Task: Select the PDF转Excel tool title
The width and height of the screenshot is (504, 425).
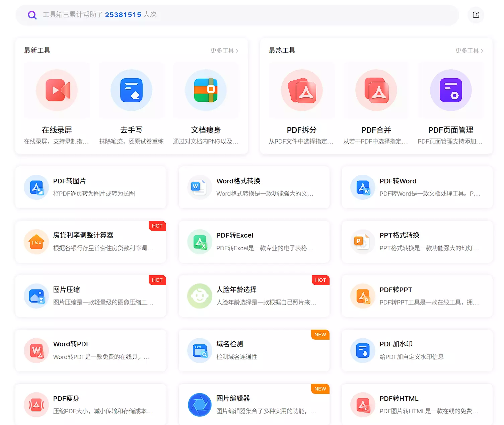Action: coord(235,235)
